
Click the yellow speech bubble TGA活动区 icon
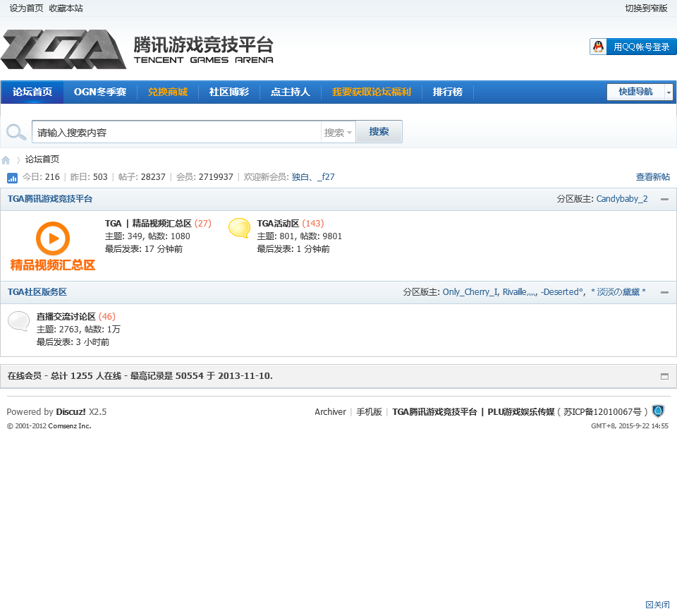pyautogui.click(x=239, y=228)
